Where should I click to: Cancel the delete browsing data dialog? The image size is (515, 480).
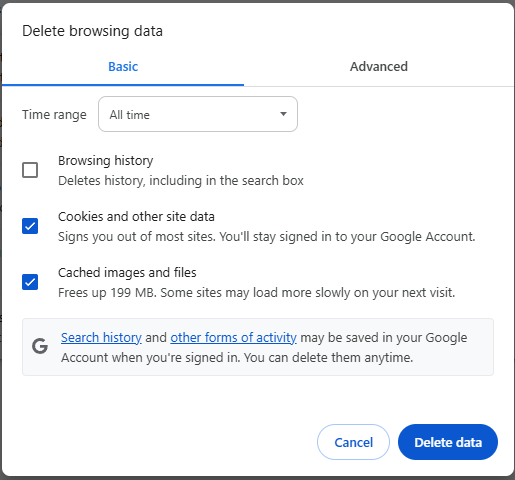[x=353, y=442]
